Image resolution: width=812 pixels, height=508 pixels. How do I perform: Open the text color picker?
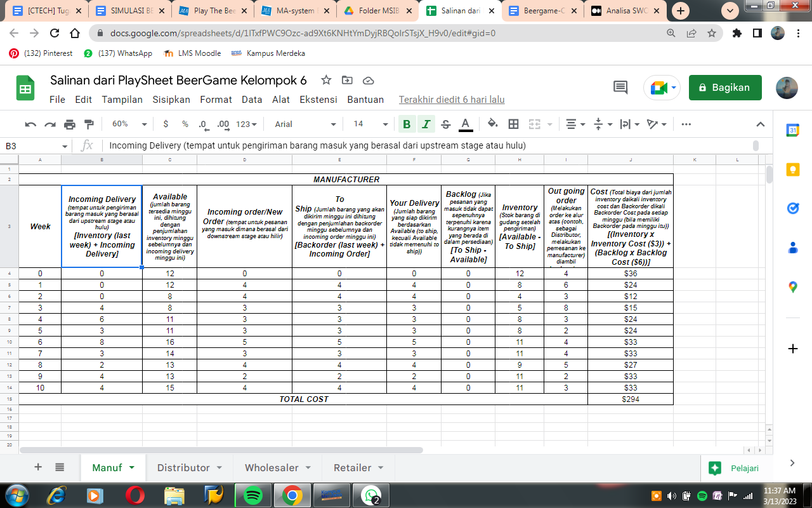pos(465,124)
